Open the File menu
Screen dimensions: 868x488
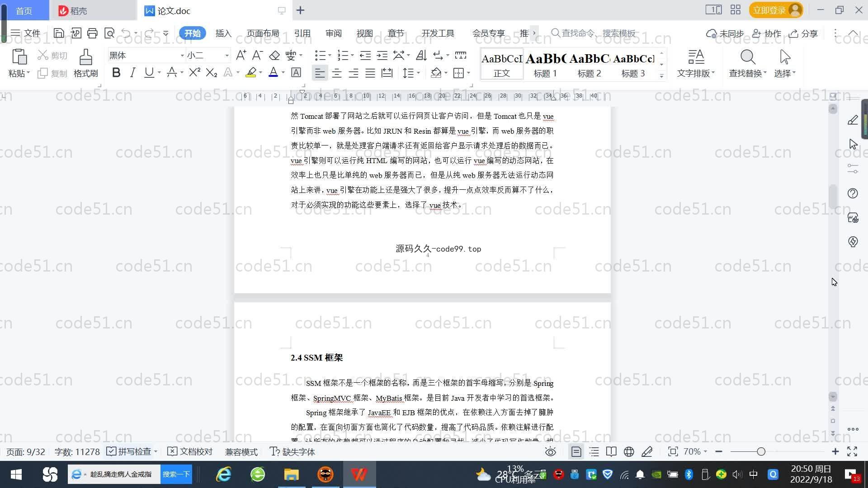click(26, 33)
